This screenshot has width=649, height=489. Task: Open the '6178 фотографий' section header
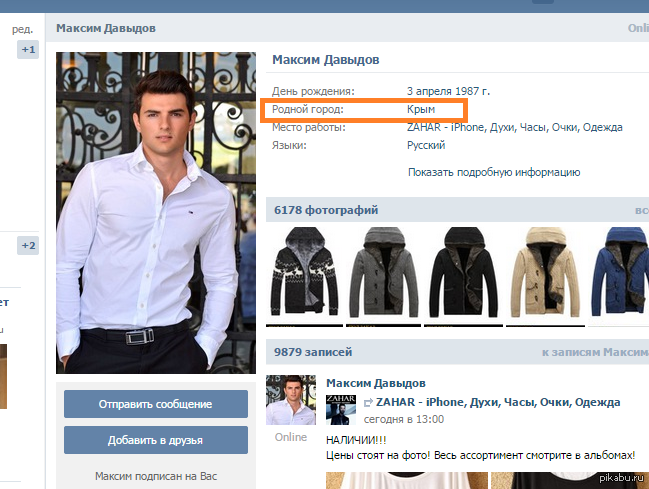[x=325, y=210]
